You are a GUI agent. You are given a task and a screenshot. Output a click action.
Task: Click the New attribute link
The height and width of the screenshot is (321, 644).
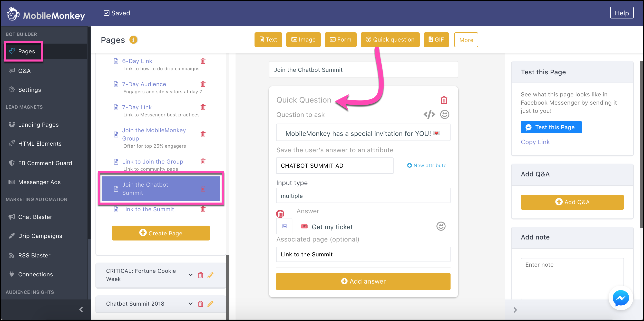point(427,165)
